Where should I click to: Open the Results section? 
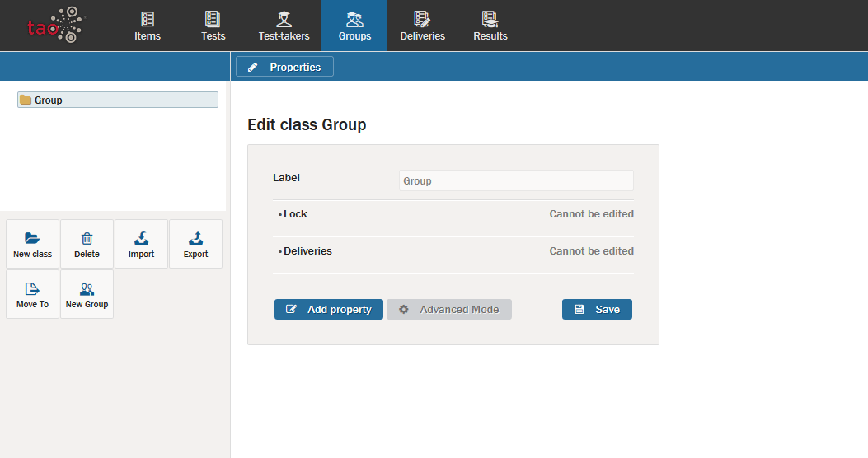point(490,26)
